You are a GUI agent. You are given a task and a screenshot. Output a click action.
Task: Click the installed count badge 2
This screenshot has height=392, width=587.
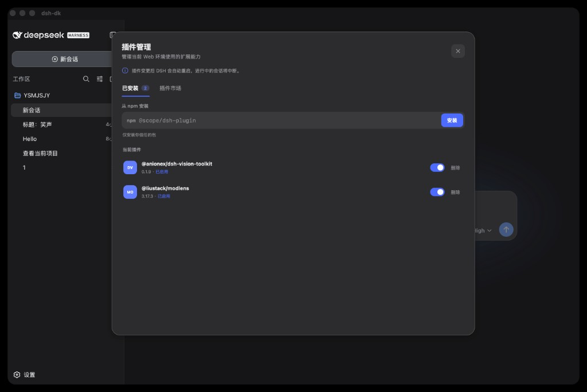pyautogui.click(x=145, y=88)
